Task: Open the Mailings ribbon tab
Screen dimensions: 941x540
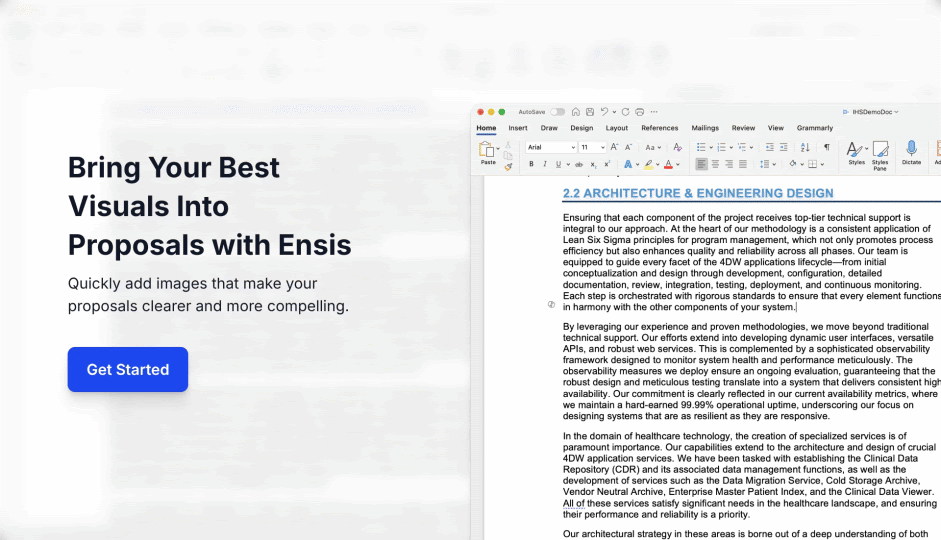Action: (705, 128)
